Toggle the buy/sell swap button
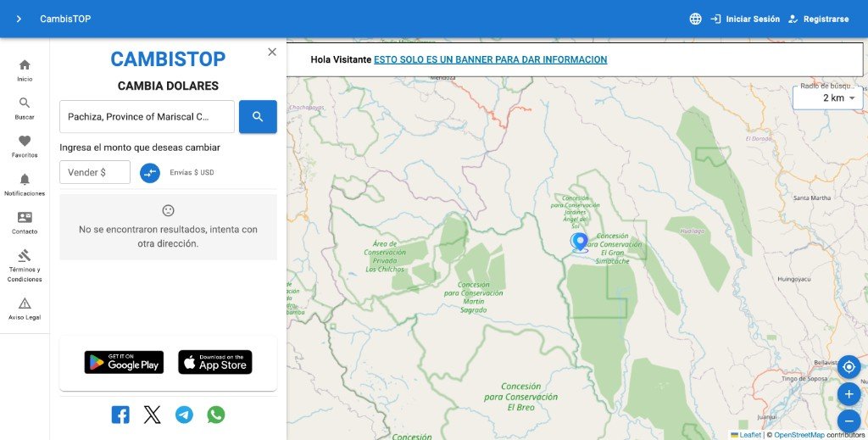 click(149, 173)
